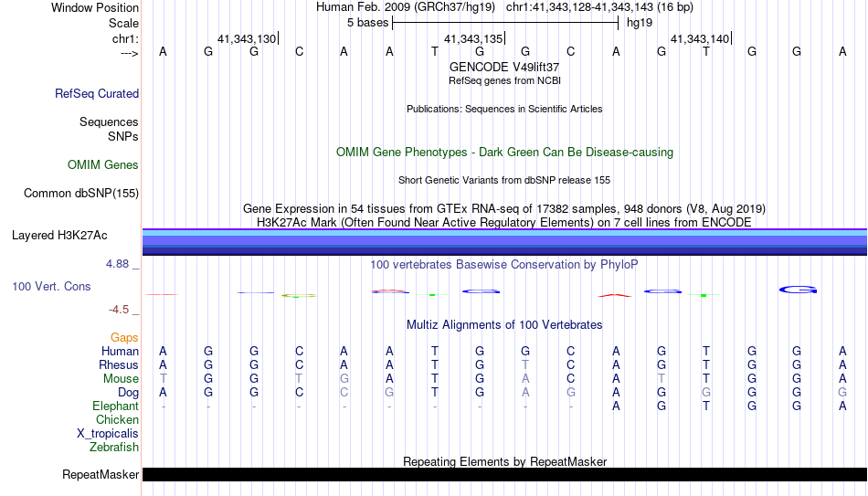
Task: Click the large blue G conservation logo
Action: pos(798,290)
